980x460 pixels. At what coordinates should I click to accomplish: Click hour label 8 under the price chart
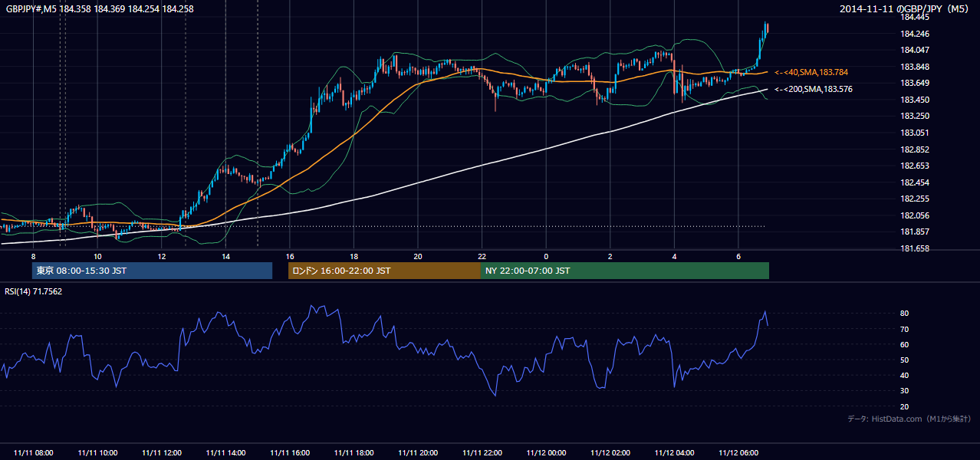[x=33, y=256]
